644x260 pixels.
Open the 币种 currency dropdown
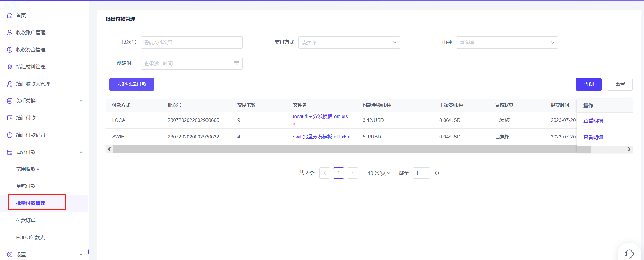click(507, 43)
